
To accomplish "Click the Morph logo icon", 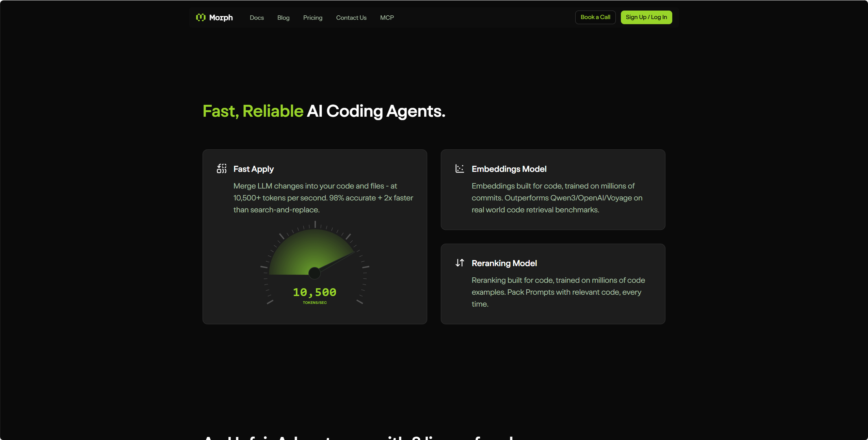I will (x=201, y=17).
